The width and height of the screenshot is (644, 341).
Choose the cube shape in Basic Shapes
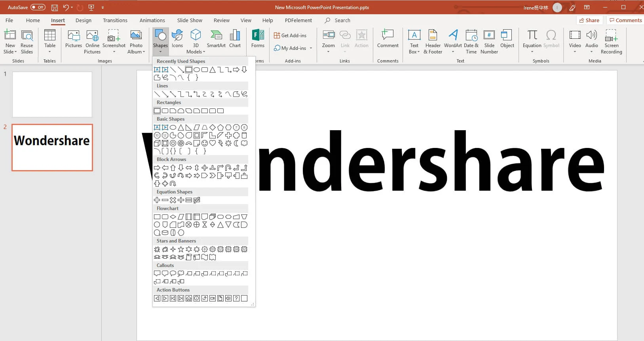157,143
